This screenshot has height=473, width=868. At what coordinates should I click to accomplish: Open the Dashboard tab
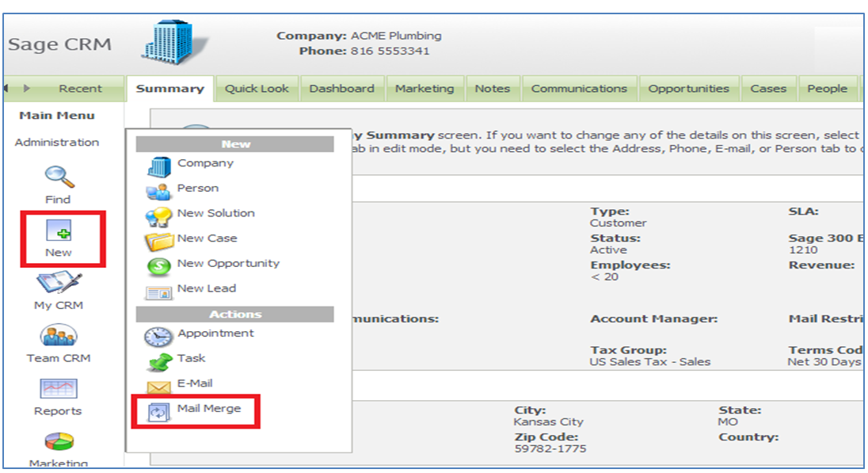tap(341, 89)
